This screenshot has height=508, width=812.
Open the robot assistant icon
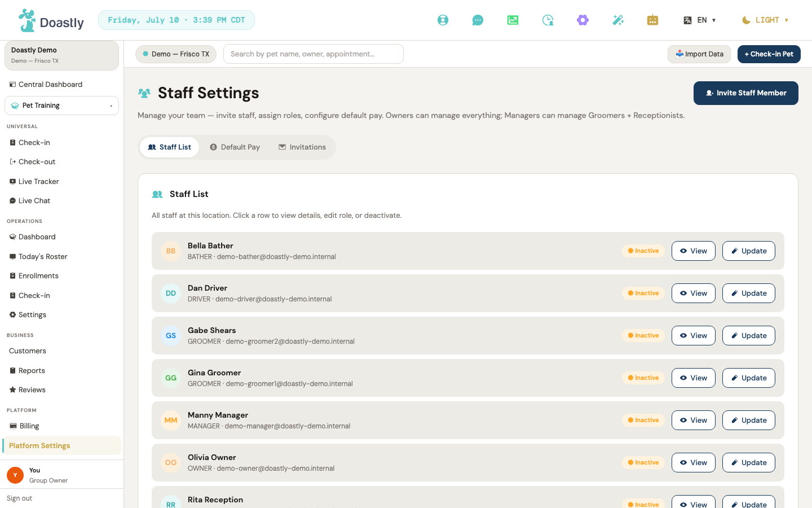point(652,20)
